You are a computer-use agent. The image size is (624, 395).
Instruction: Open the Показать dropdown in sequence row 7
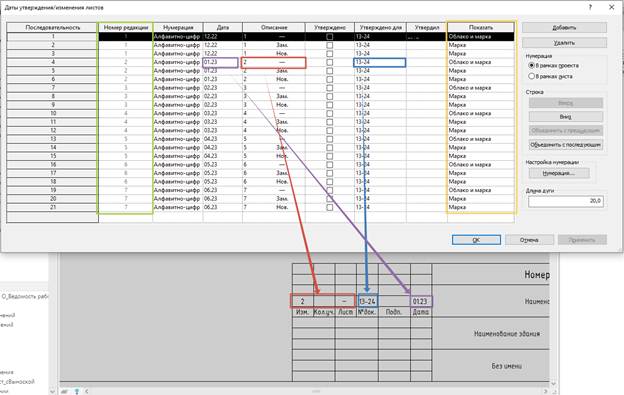(x=481, y=88)
